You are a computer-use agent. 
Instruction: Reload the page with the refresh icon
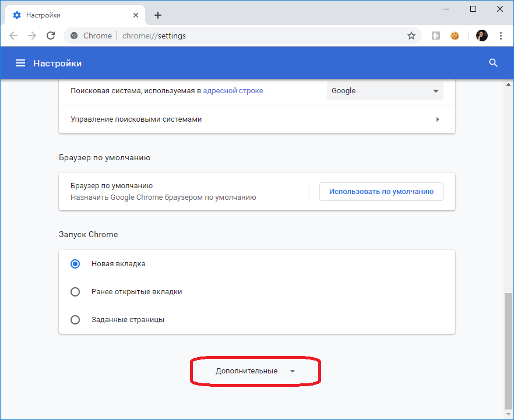(51, 36)
